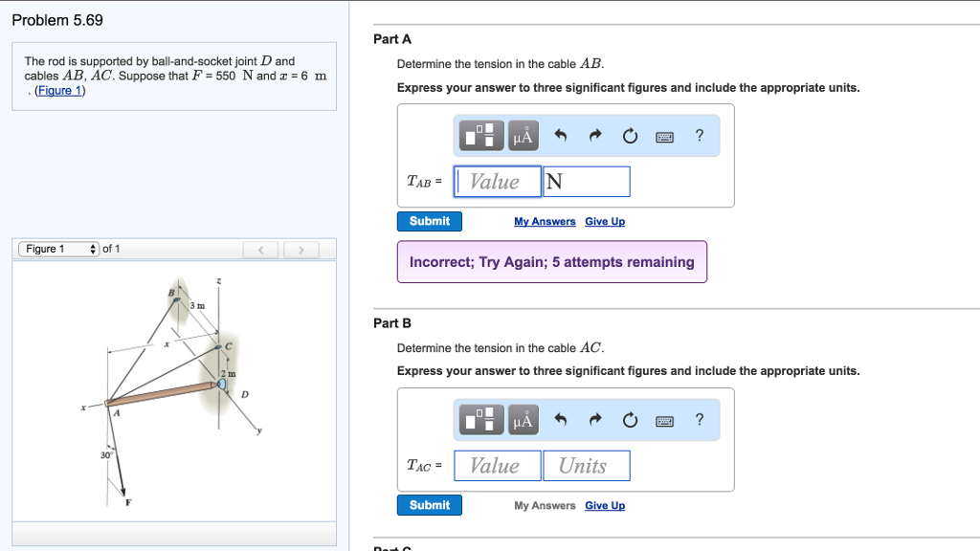The width and height of the screenshot is (980, 551).
Task: Open templates tool in Part A toolbar
Action: tap(481, 136)
